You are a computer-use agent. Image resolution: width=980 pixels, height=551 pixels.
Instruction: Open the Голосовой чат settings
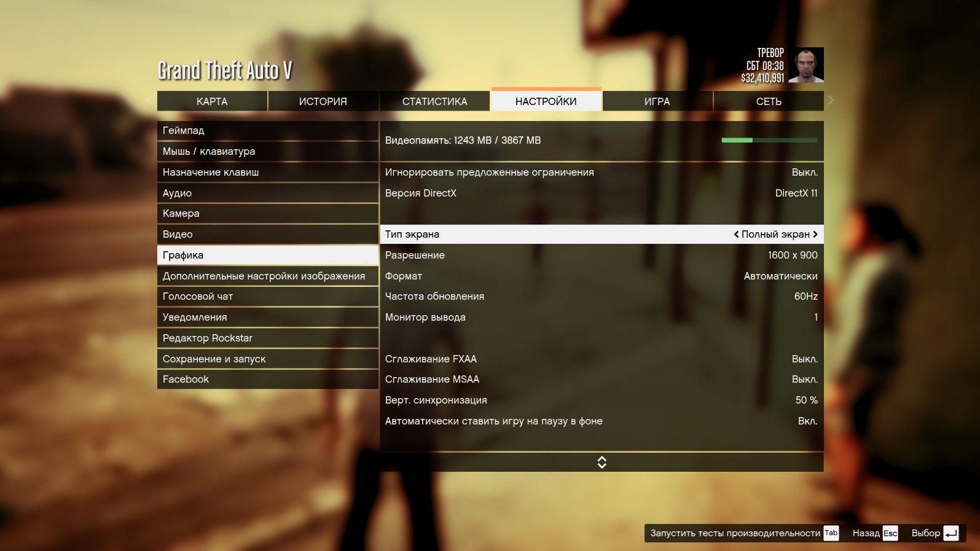click(267, 296)
